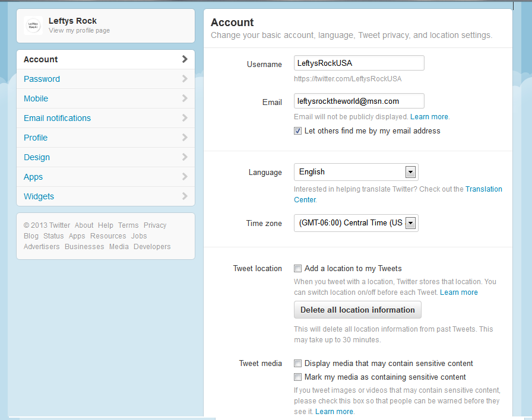Navigate to Apps settings
Screen dimensions: 532x420
[106, 177]
